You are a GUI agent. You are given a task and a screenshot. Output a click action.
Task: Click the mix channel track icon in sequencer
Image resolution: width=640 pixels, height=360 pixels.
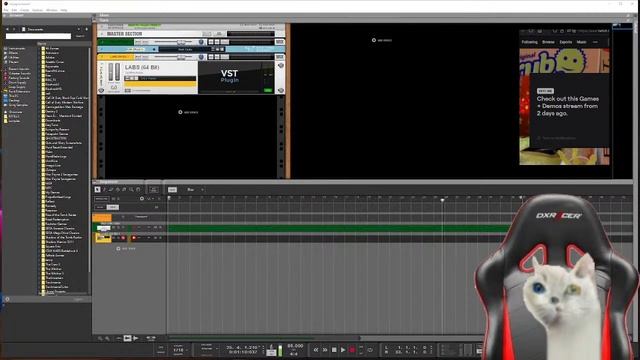click(103, 228)
